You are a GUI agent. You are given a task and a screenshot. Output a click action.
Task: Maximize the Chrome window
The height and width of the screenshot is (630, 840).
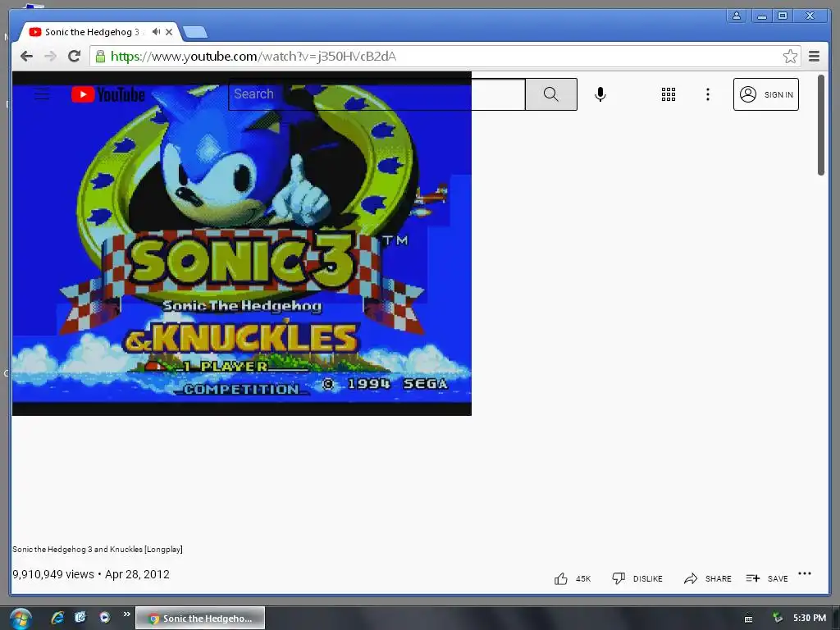[783, 16]
